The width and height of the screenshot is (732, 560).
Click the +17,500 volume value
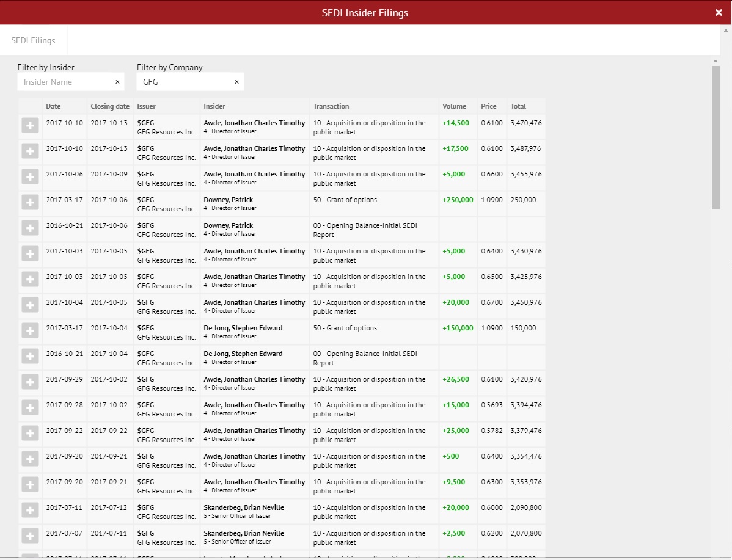[x=455, y=148]
